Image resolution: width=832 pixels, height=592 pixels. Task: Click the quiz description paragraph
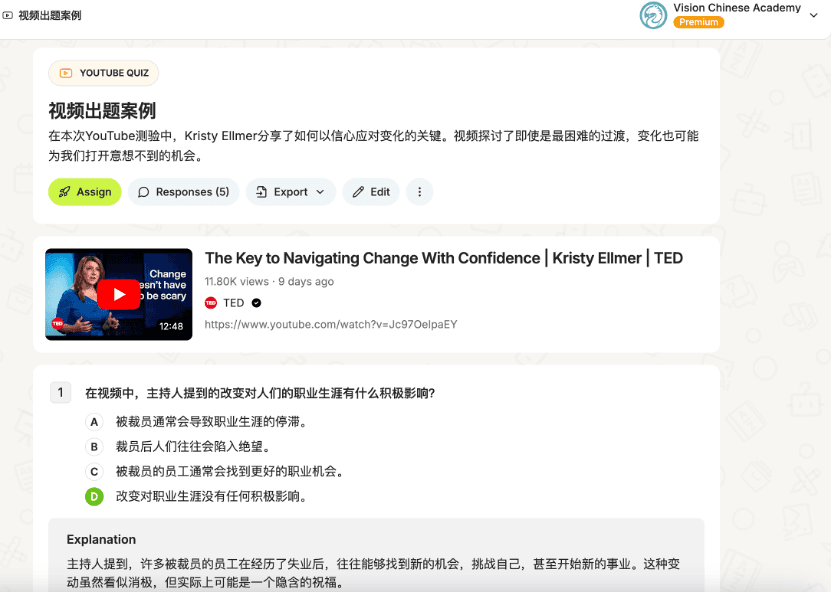374,146
